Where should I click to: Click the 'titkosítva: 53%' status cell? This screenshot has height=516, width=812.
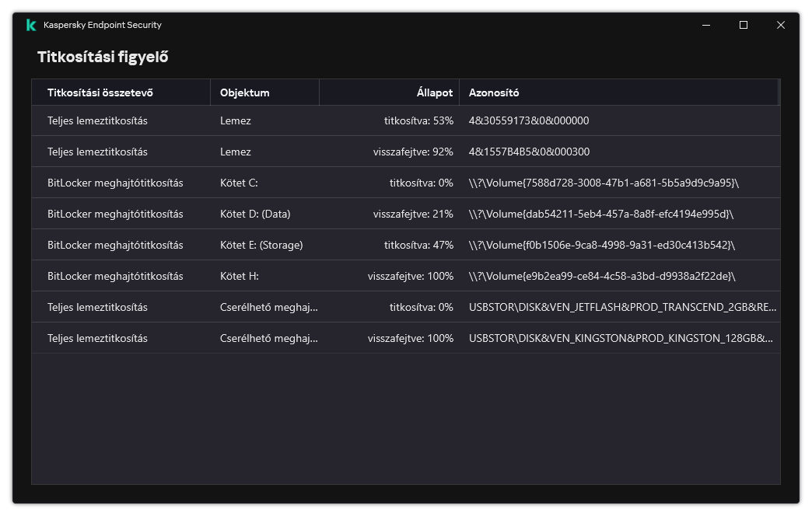tap(418, 120)
